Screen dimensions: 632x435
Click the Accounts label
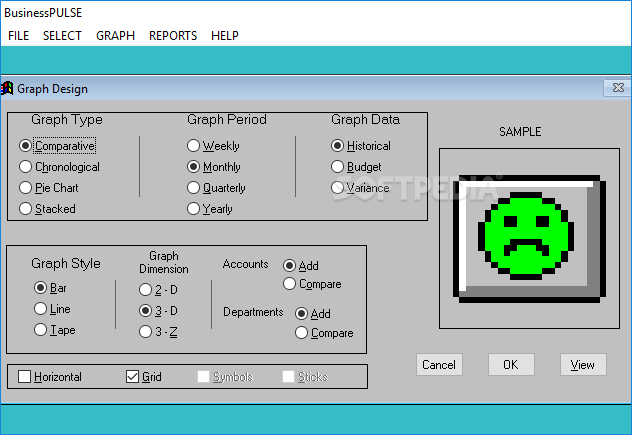click(x=245, y=264)
